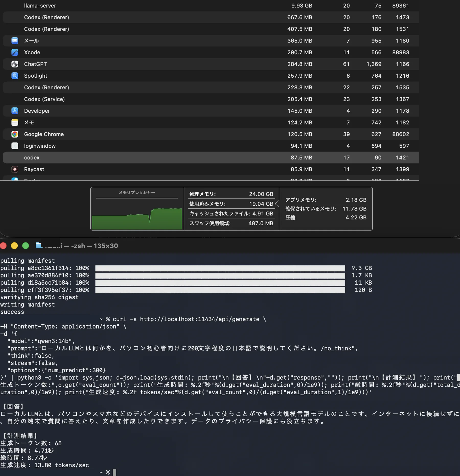460x476 pixels.
Task: Click Xcode PID 88983
Action: [401, 52]
